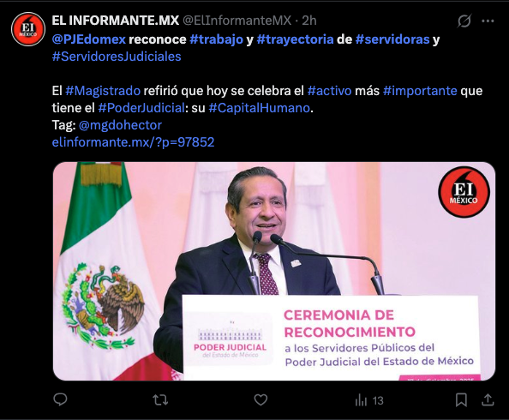The width and height of the screenshot is (509, 420).
Task: Click the reply speech bubble icon
Action: pyautogui.click(x=60, y=399)
